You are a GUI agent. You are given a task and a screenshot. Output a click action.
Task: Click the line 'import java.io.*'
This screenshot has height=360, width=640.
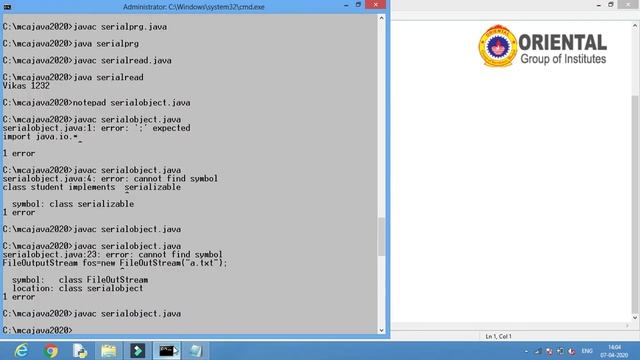point(40,137)
